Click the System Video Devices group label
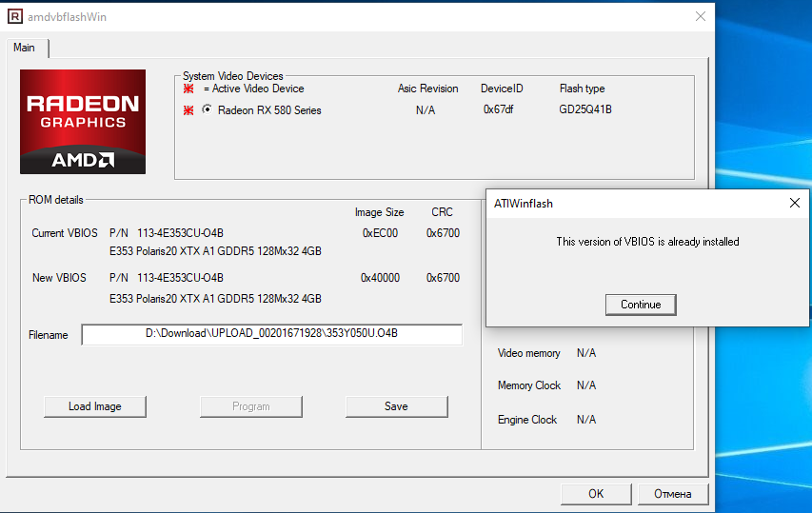Screen dimensions: 812x513 pyautogui.click(x=233, y=76)
